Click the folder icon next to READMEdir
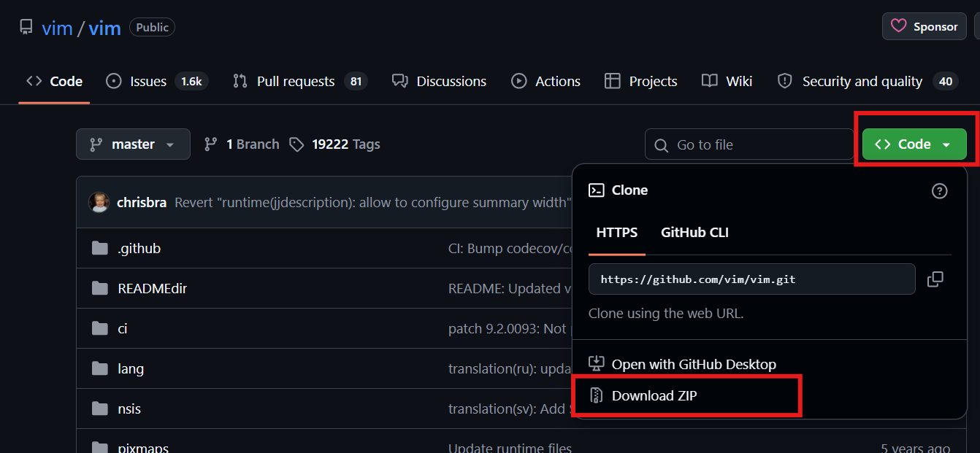 tap(100, 288)
